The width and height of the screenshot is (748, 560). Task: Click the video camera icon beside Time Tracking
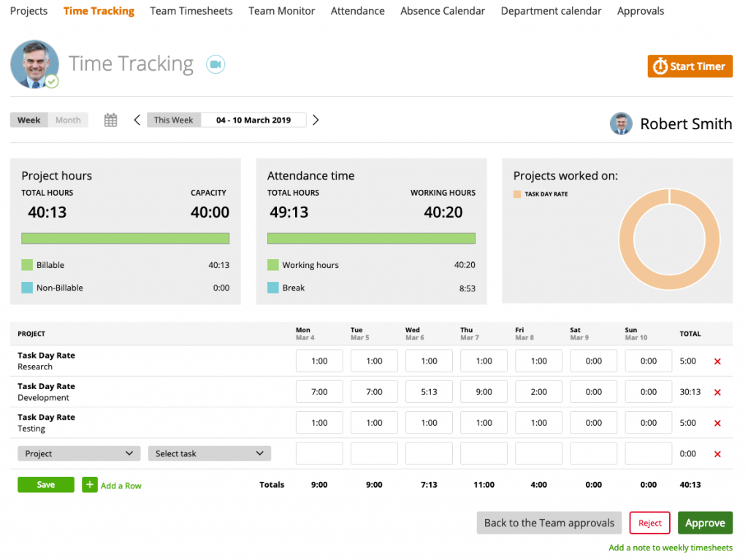pos(215,64)
